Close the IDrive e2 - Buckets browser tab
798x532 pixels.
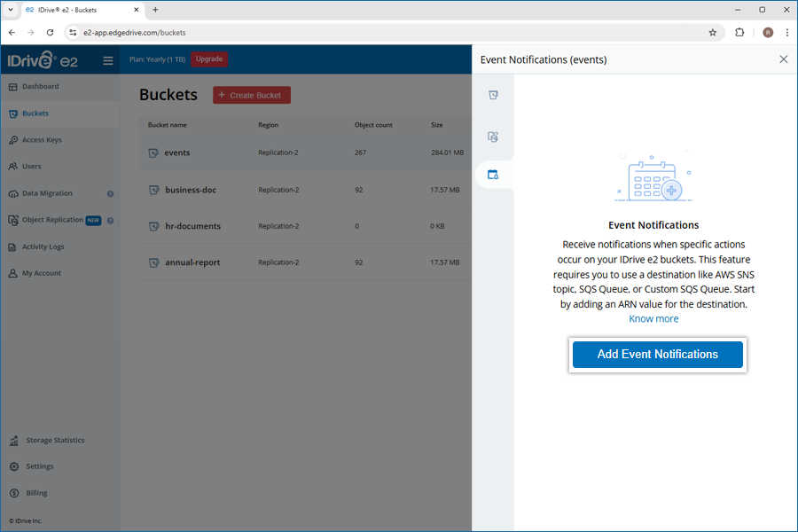tap(137, 10)
